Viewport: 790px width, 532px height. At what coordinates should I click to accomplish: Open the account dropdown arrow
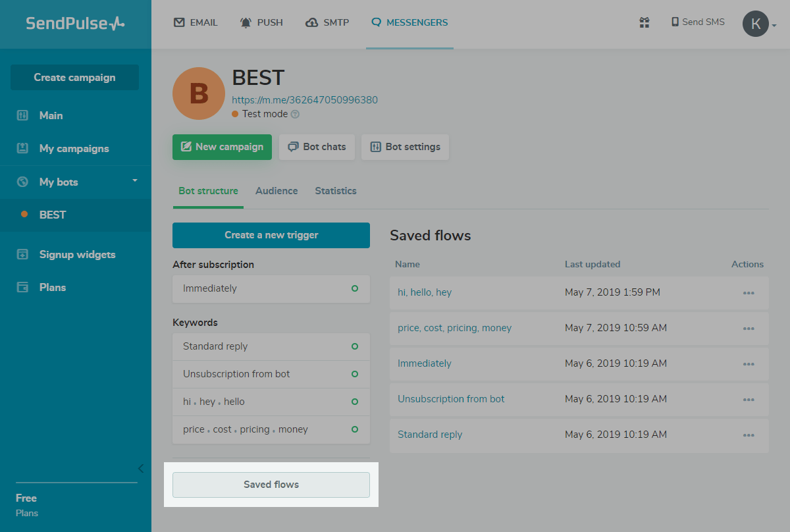coord(774,26)
